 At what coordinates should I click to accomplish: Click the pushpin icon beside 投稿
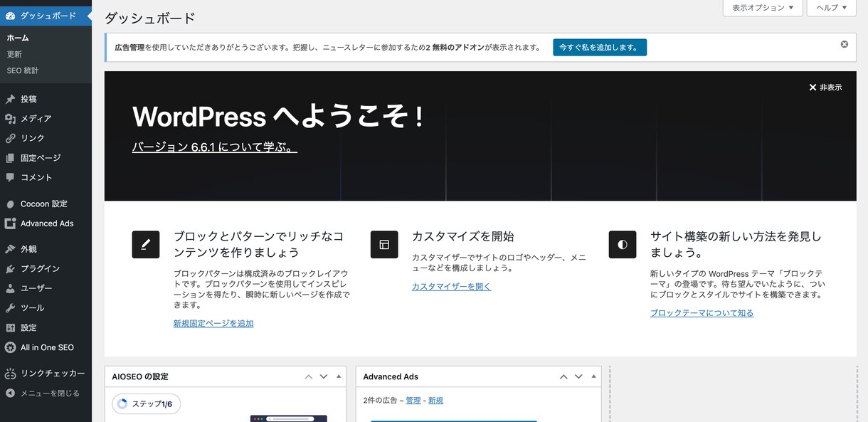pos(10,99)
